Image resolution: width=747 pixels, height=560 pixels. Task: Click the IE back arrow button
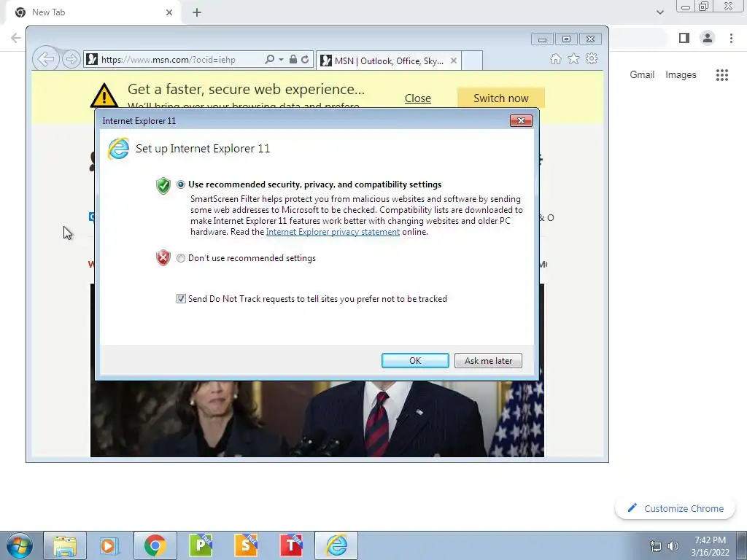tap(46, 60)
